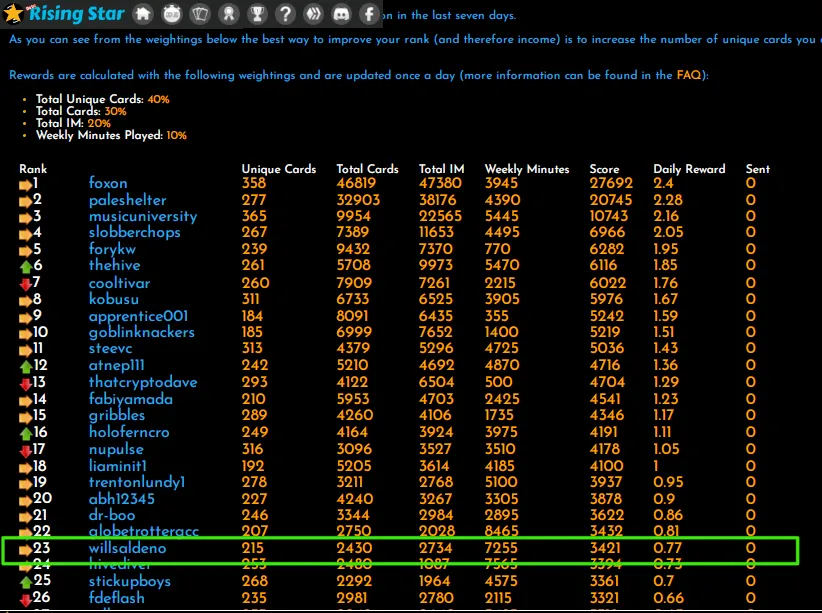Screen dimensions: 822x613
Task: Click the green up arrow beside rank 12
Action: click(x=26, y=367)
